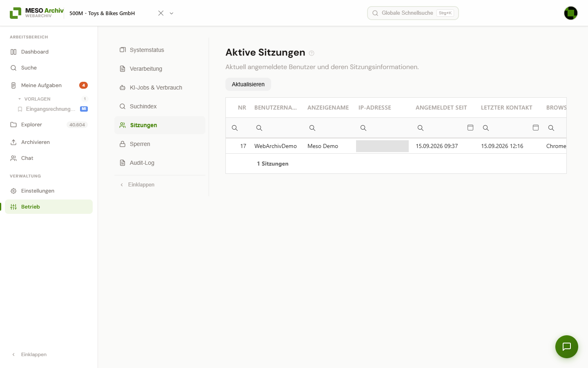The image size is (588, 368).
Task: Clear the selected tenant with the X icon
Action: point(161,13)
